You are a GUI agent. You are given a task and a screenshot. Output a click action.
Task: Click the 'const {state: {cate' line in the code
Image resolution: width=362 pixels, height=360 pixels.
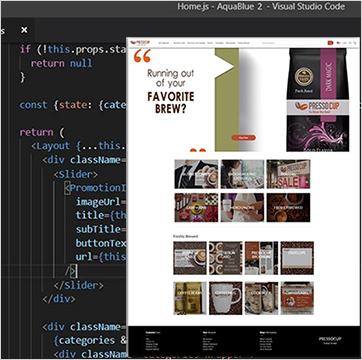[73, 105]
